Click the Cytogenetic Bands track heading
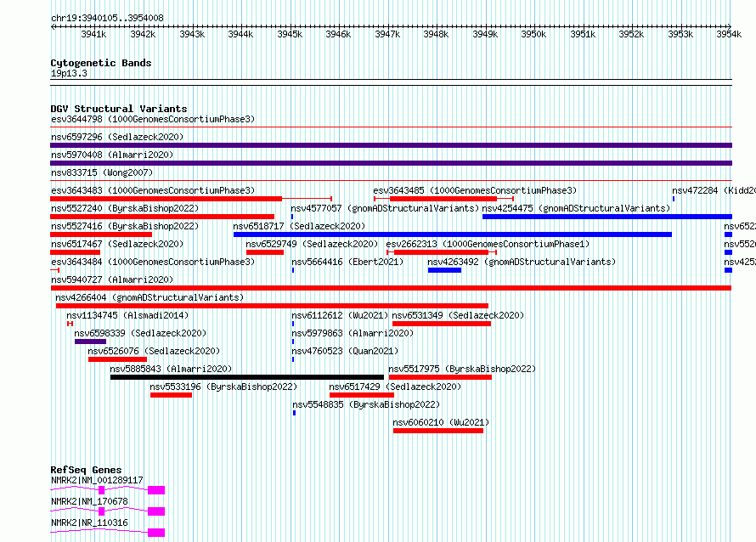756x542 pixels. pos(101,63)
